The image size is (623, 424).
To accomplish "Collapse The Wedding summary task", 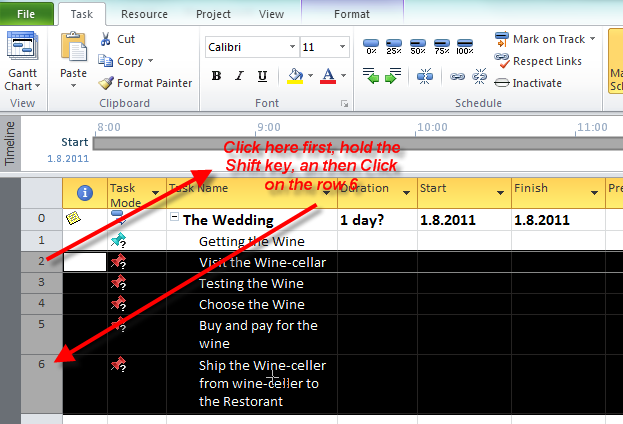I will click(x=175, y=219).
